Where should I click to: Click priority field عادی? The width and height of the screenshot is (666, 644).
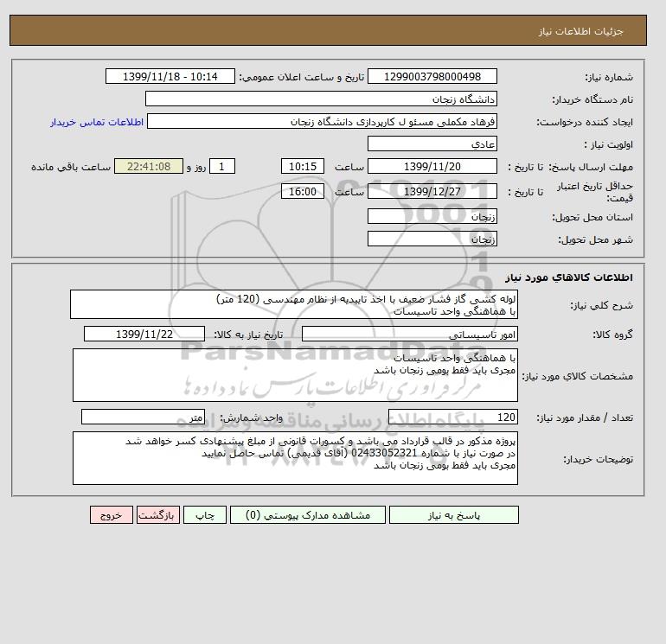[432, 143]
